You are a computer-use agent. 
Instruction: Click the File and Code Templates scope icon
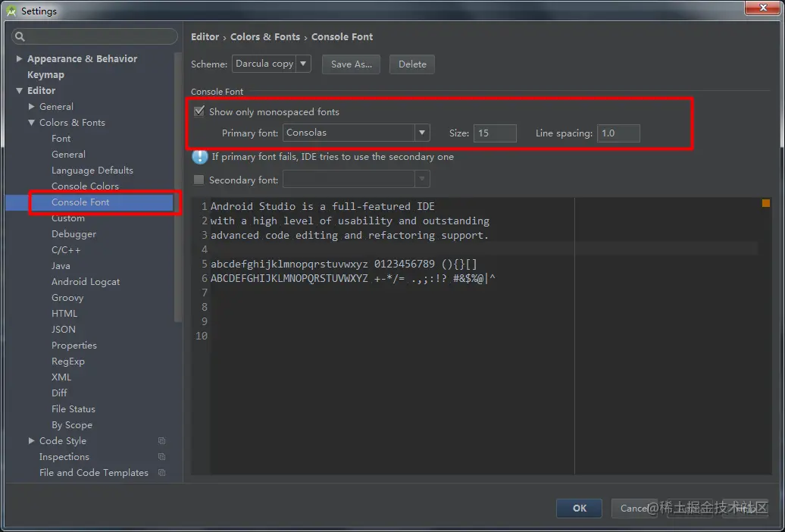[161, 473]
